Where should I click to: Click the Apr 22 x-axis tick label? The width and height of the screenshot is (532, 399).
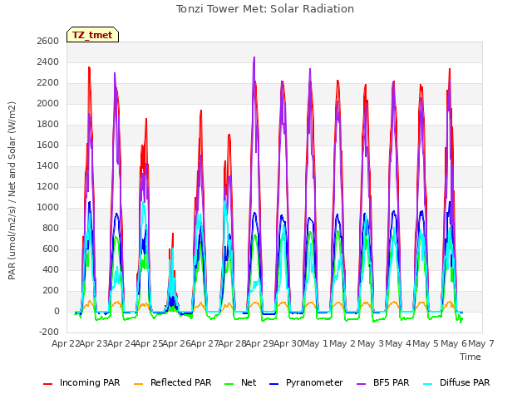(65, 343)
